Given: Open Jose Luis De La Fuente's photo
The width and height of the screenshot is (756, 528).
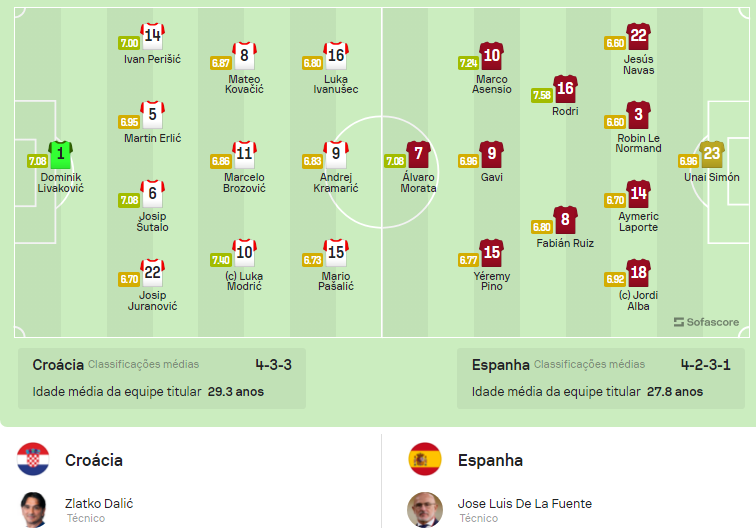Looking at the screenshot, I should [425, 509].
